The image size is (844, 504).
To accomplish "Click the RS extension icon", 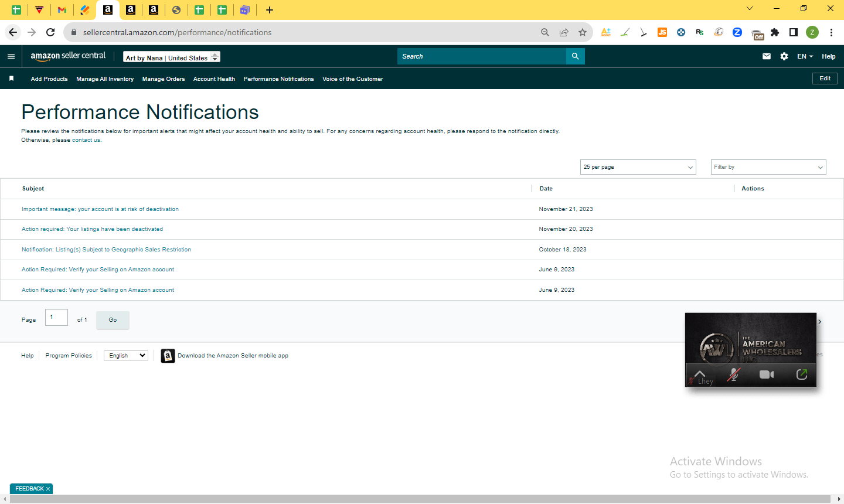I will 700,32.
